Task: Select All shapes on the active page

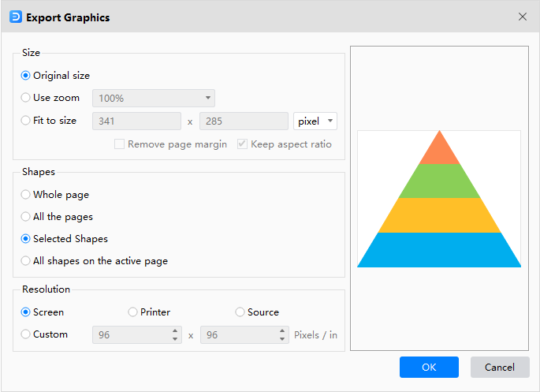Action: (x=26, y=261)
